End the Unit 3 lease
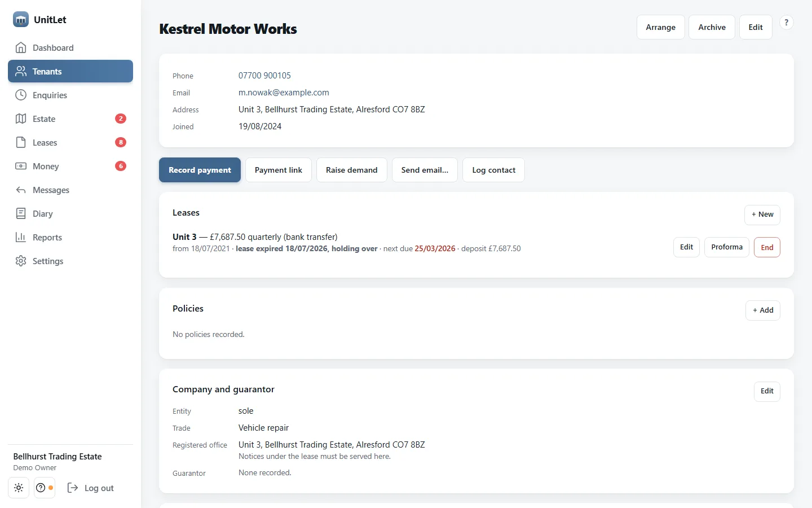 click(767, 247)
